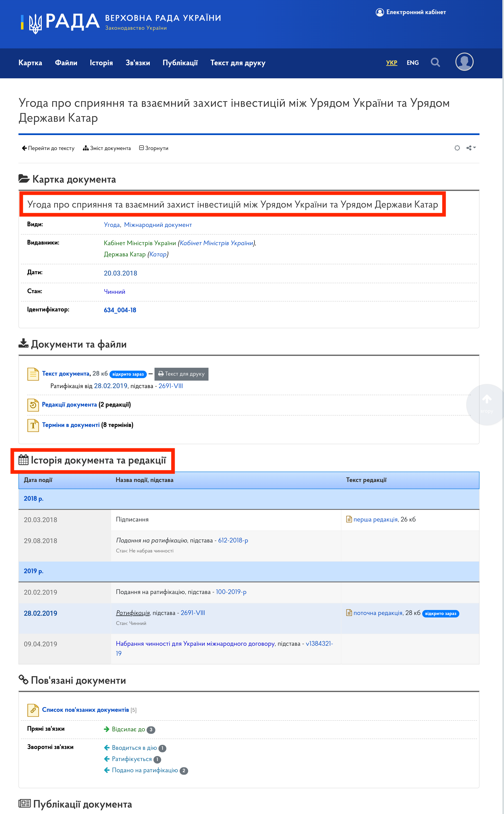The height and width of the screenshot is (814, 504).
Task: Click the Редакції документа history icon
Action: [33, 405]
